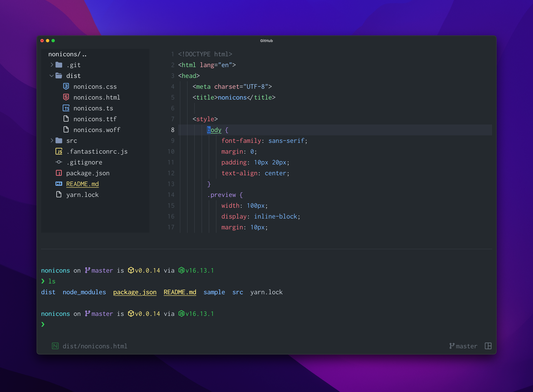Click the file icon beside nonicons.woff
533x392 pixels.
[x=66, y=130]
